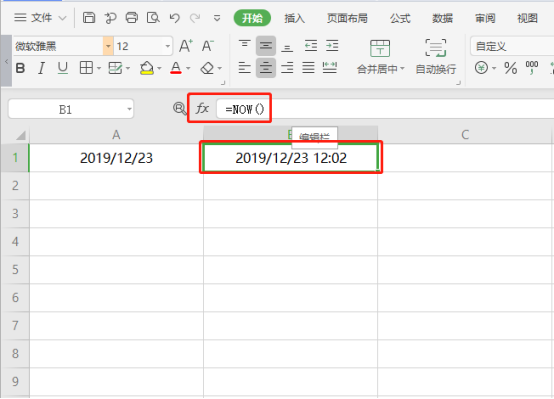Switch to the 插入 tab

coord(294,18)
